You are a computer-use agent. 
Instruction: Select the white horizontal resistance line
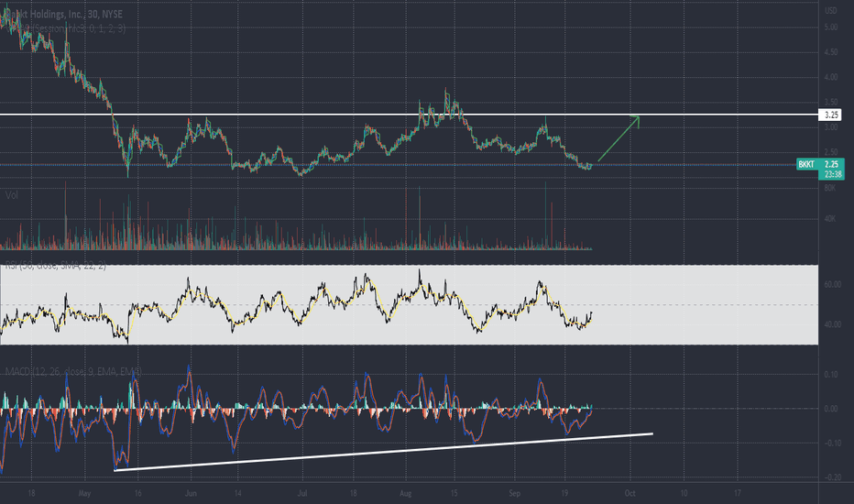coord(409,115)
